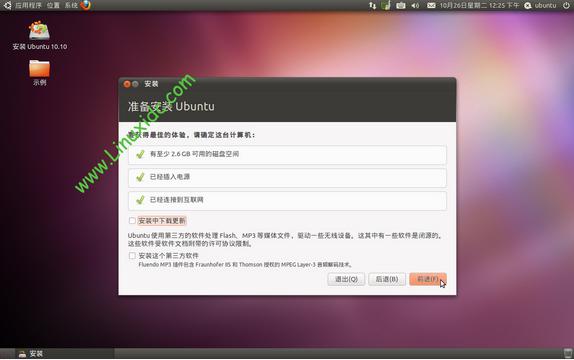Enable 安装这个第三方软件 checkbox
Image resolution: width=574 pixels, height=360 pixels.
coord(132,256)
